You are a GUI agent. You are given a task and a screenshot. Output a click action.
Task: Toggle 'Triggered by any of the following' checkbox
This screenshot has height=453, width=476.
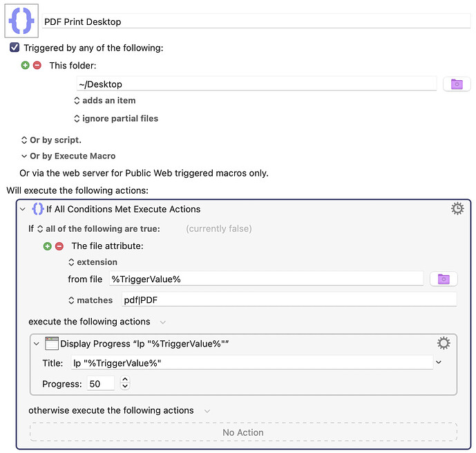click(15, 48)
